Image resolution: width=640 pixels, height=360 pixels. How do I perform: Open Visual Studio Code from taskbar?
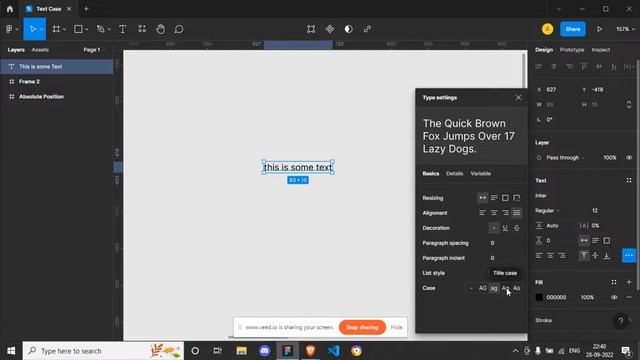pos(333,351)
